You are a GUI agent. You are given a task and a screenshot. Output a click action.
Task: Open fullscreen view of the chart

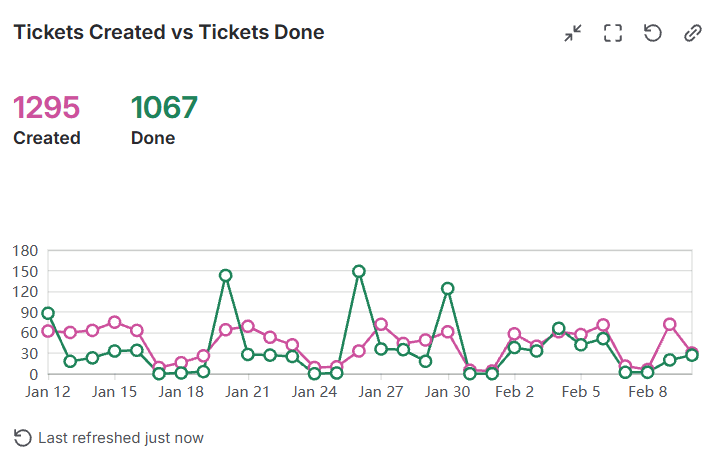click(x=613, y=33)
